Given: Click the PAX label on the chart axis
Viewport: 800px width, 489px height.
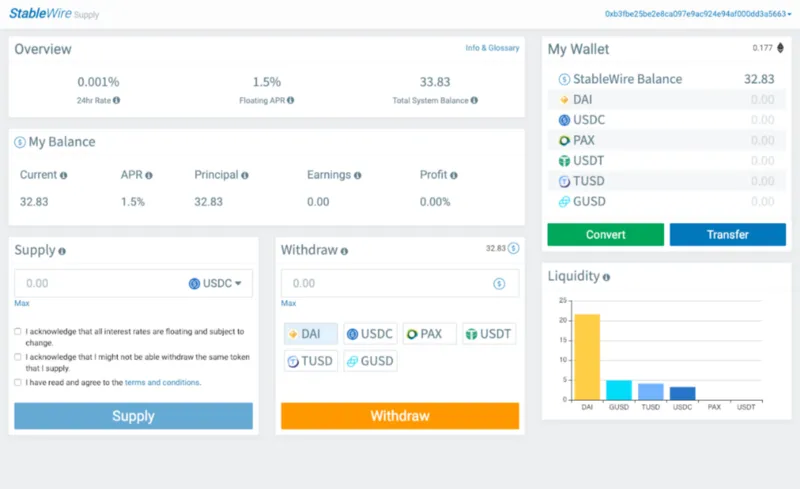Looking at the screenshot, I should pos(714,407).
